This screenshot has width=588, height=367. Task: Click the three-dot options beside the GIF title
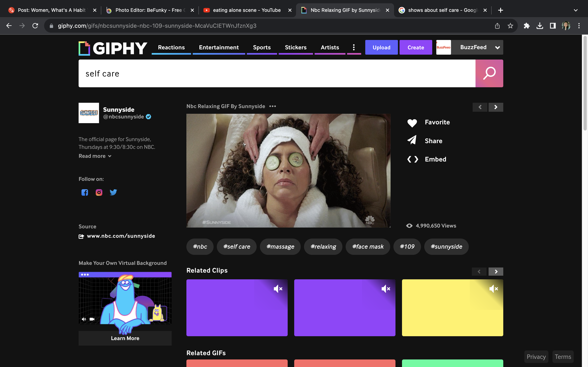coord(272,106)
